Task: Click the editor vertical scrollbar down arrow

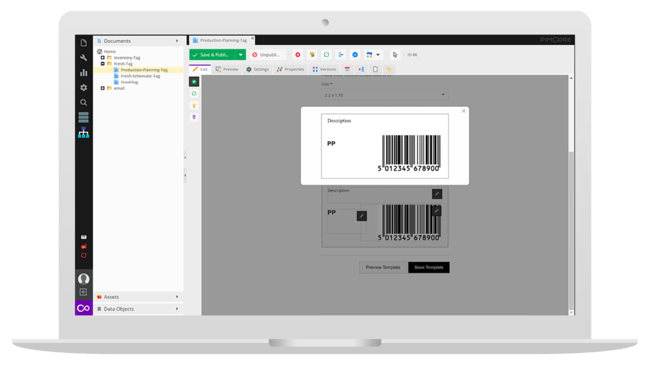Action: tap(571, 312)
